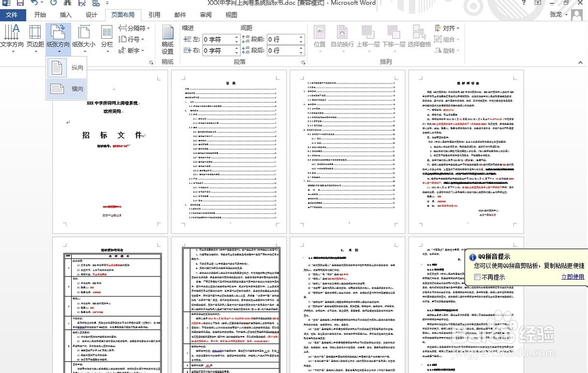
Task: Increase 段前 spacing with the up stepper
Action: tap(302, 38)
